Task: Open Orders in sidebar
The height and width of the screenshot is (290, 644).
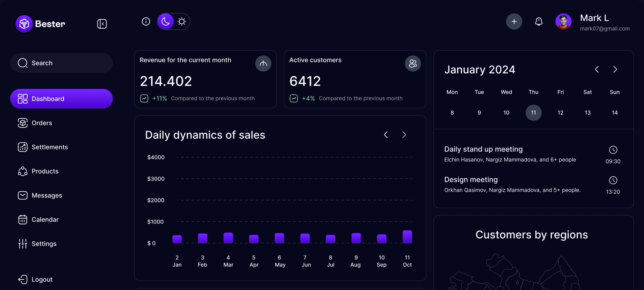Action: tap(61, 123)
